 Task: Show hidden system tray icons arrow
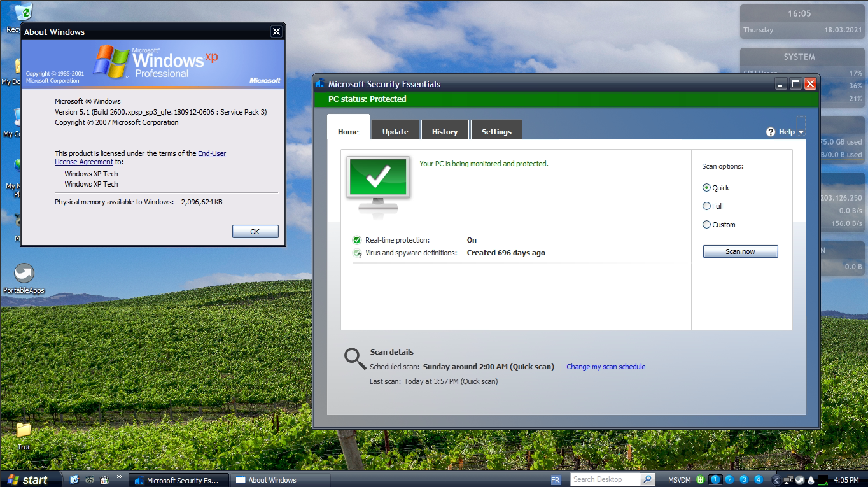[776, 479]
